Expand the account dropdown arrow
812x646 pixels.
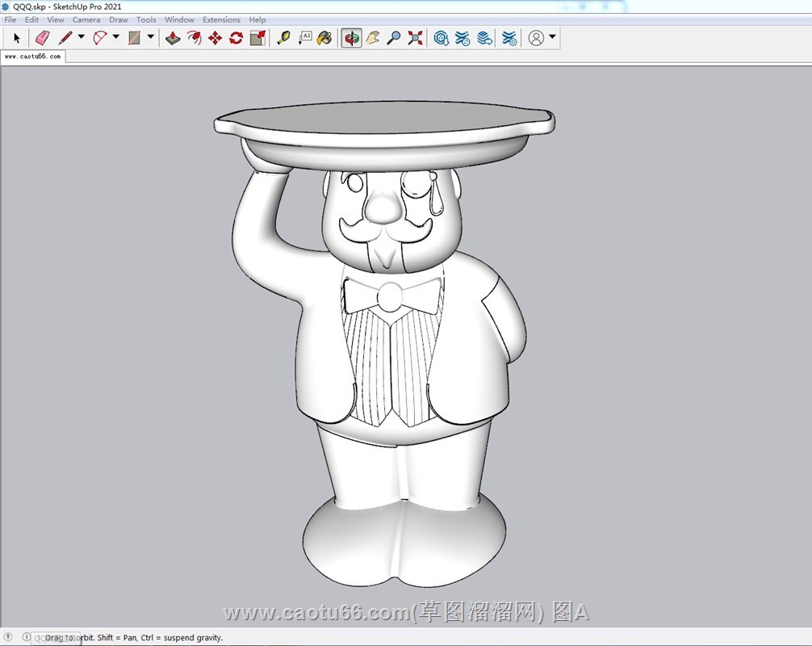pyautogui.click(x=553, y=37)
